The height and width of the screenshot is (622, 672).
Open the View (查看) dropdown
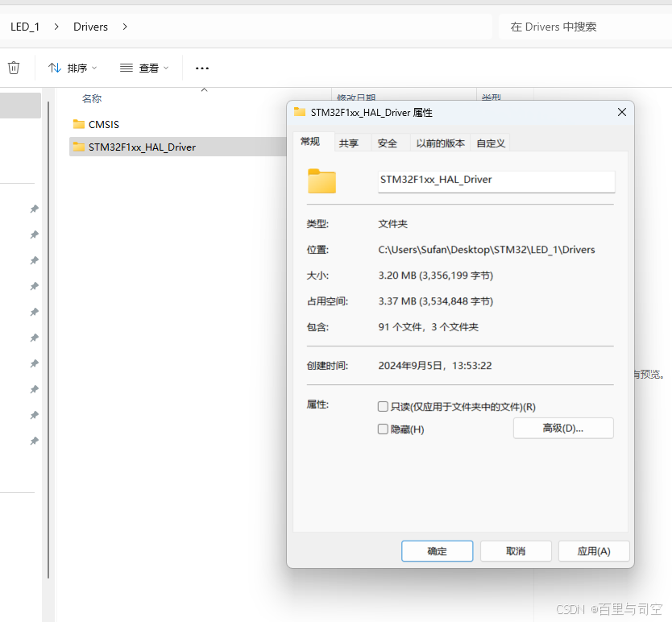[144, 68]
